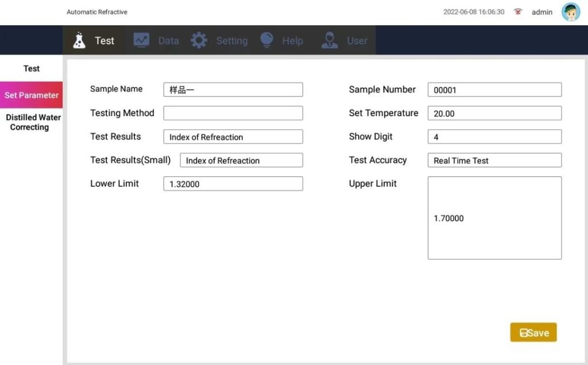Viewport: 588px width, 365px height.
Task: Click the wifi status icon
Action: 518,11
